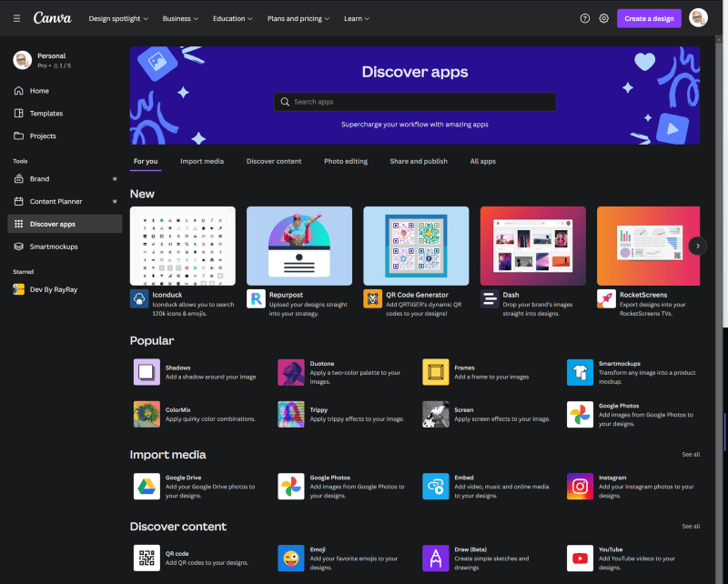728x584 pixels.
Task: Open the QR code app icon
Action: (147, 558)
